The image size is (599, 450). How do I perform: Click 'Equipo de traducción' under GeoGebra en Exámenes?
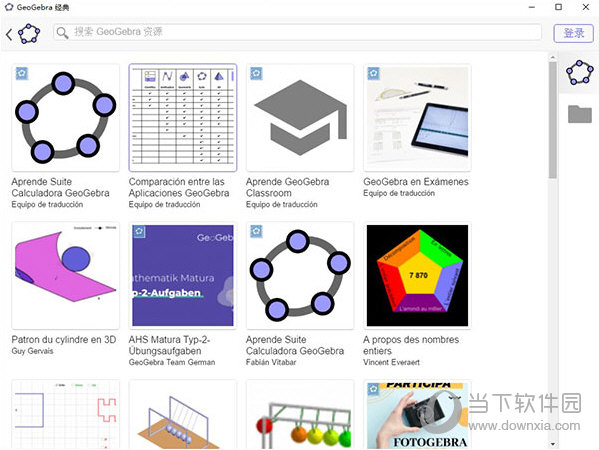click(x=399, y=193)
